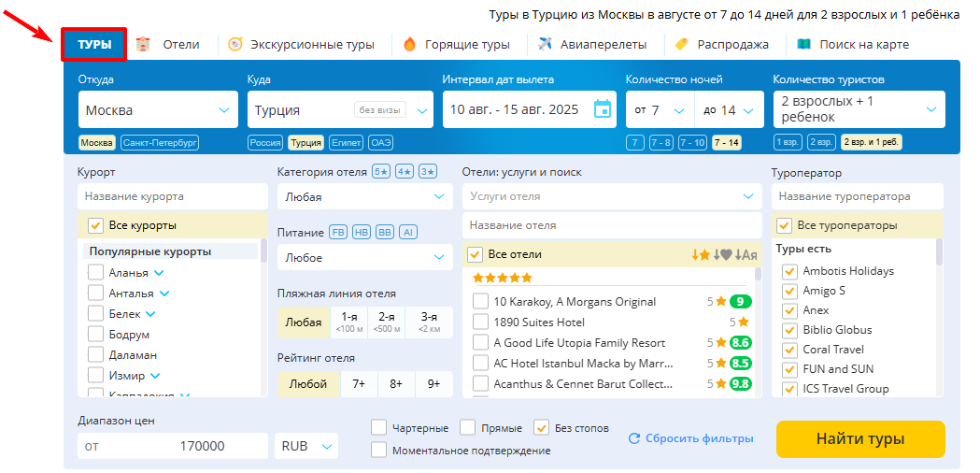Open the departure date calendar icon
The width and height of the screenshot is (980, 473).
[602, 108]
